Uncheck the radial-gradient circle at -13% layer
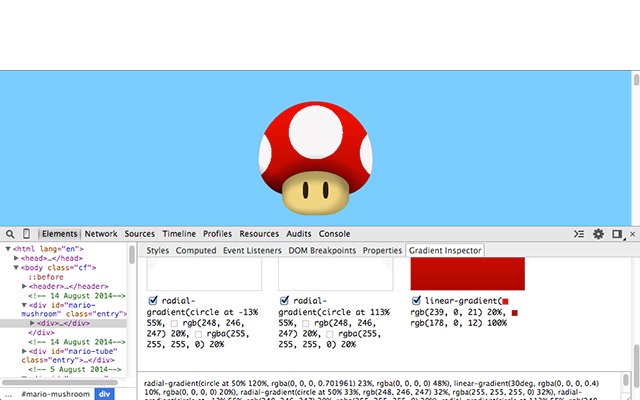This screenshot has width=640, height=400. point(153,301)
